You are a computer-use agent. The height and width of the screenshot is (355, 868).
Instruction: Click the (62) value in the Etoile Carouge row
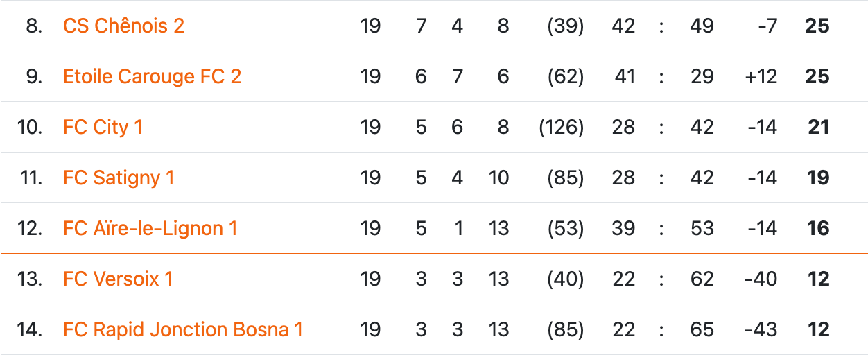565,77
